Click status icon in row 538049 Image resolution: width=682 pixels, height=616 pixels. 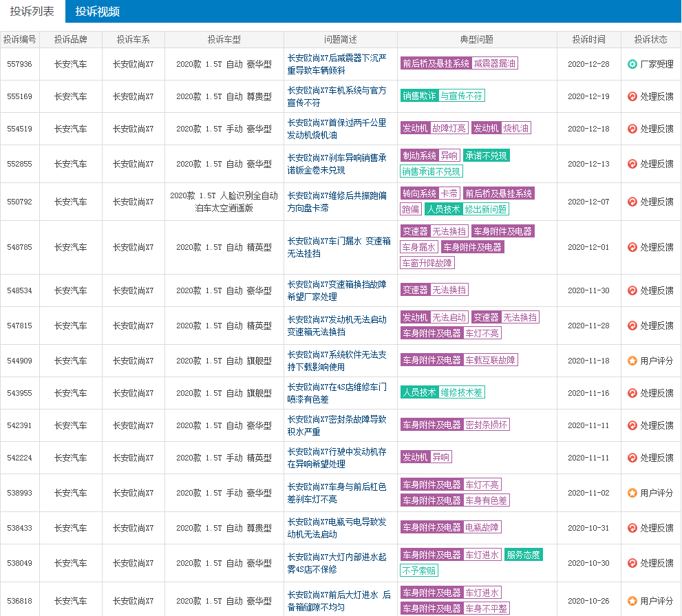[x=632, y=563]
